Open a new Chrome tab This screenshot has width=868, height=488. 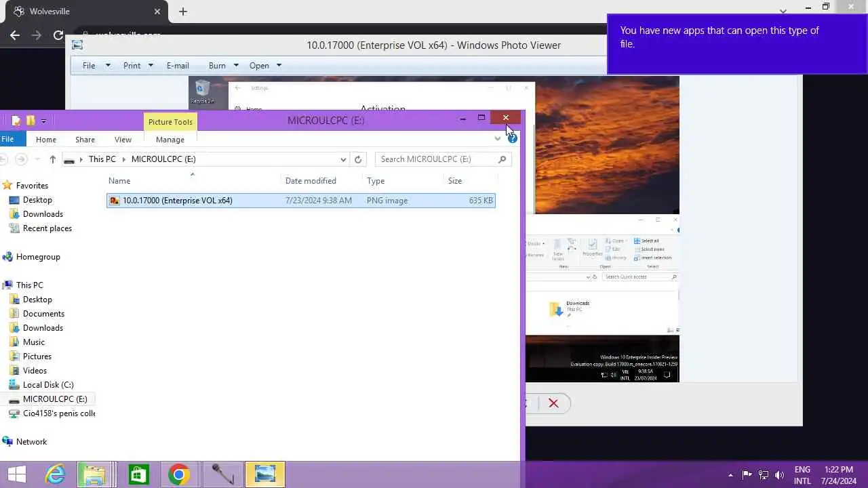[183, 12]
